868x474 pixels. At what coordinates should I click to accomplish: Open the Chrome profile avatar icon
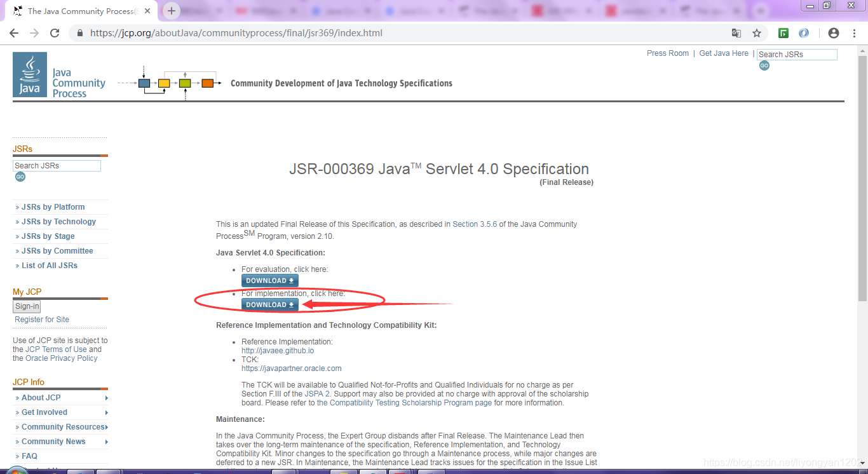834,33
